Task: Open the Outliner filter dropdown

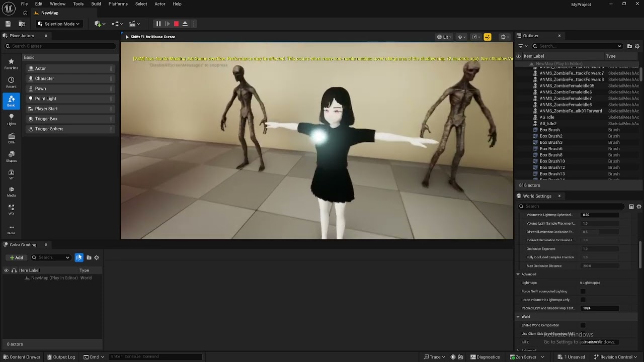Action: click(x=523, y=46)
